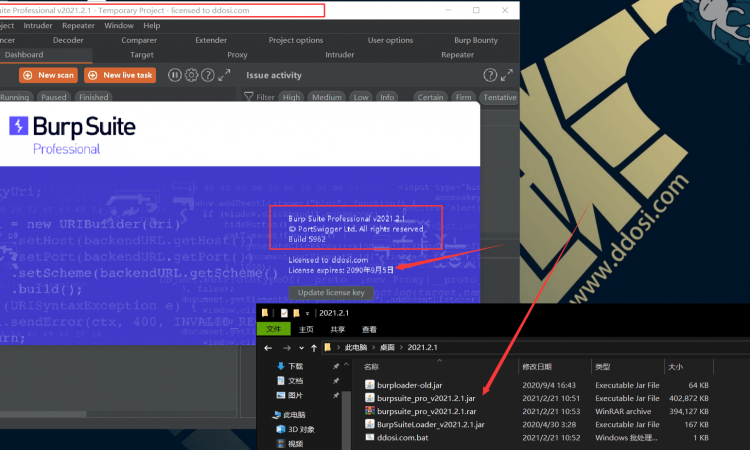Toggle the Low severity filter
Image resolution: width=750 pixels, height=450 pixels.
361,97
